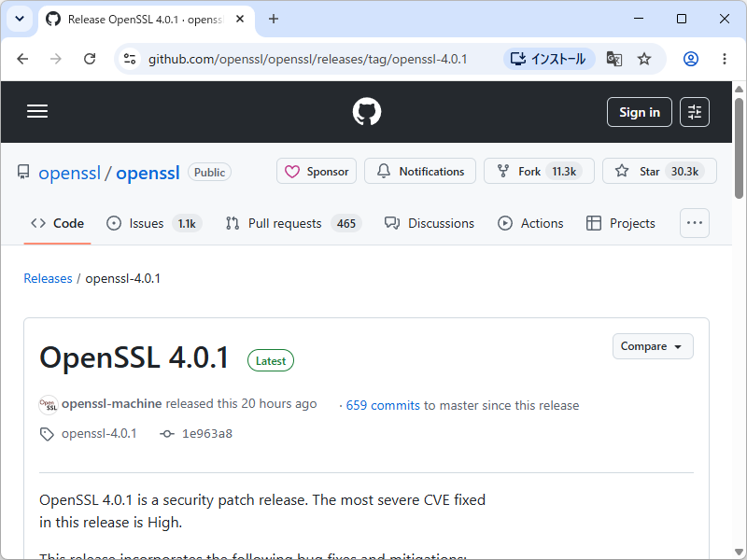The width and height of the screenshot is (747, 560).
Task: Open the Chrome profile icon
Action: (x=691, y=59)
